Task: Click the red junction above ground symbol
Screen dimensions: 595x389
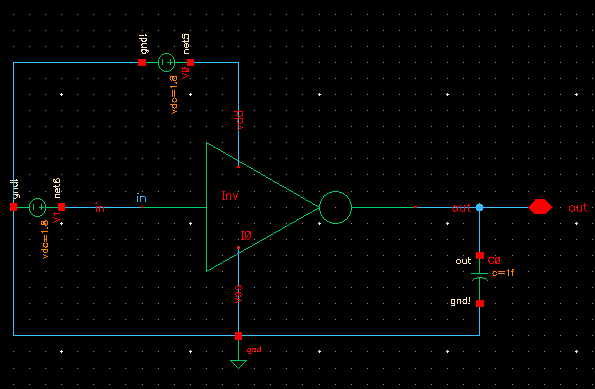Action: [238, 336]
